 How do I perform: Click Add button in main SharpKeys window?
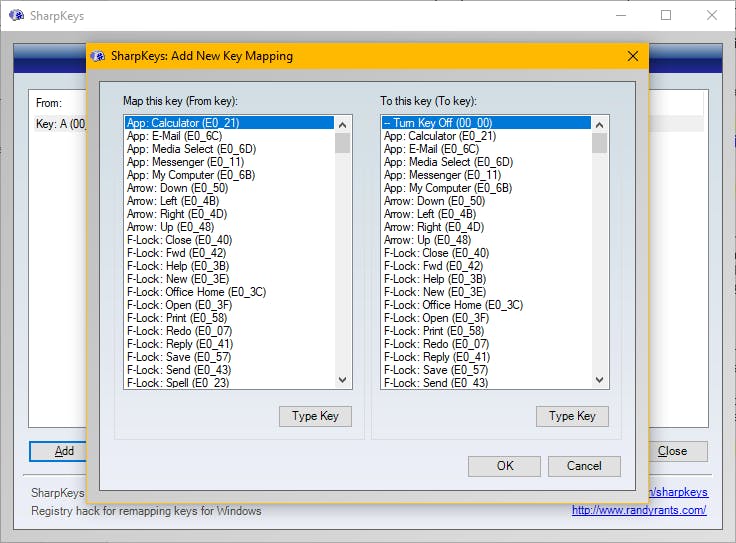(x=58, y=451)
